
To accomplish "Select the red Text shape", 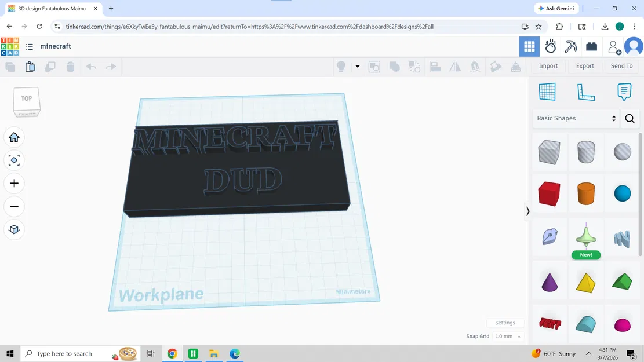I will pyautogui.click(x=550, y=324).
